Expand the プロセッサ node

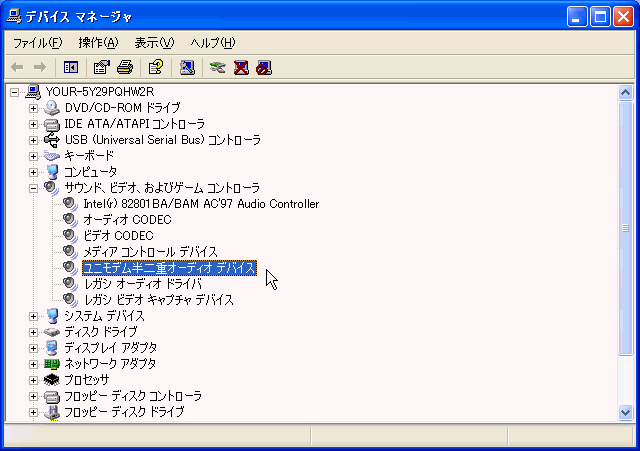33,380
